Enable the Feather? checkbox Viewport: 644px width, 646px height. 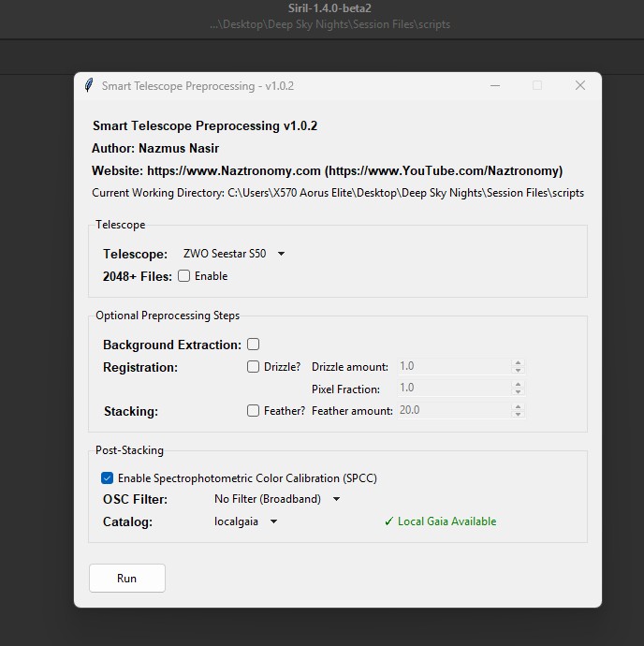click(x=253, y=410)
